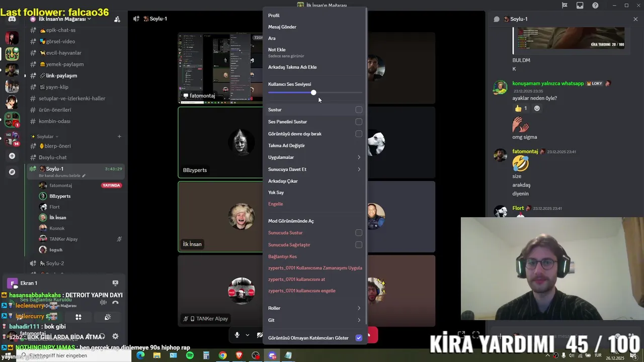Expand the Git submenu

[x=314, y=320]
